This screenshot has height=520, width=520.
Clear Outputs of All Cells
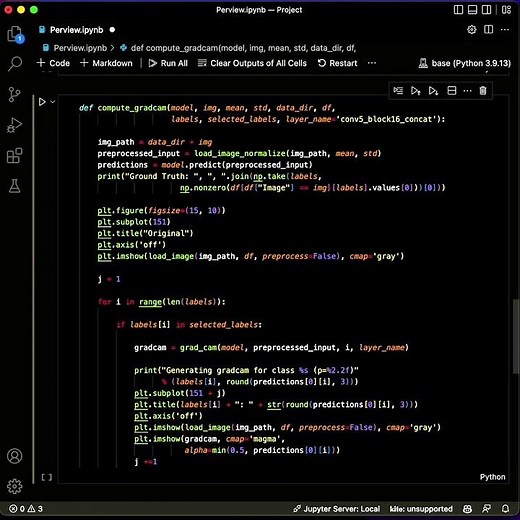pyautogui.click(x=252, y=63)
